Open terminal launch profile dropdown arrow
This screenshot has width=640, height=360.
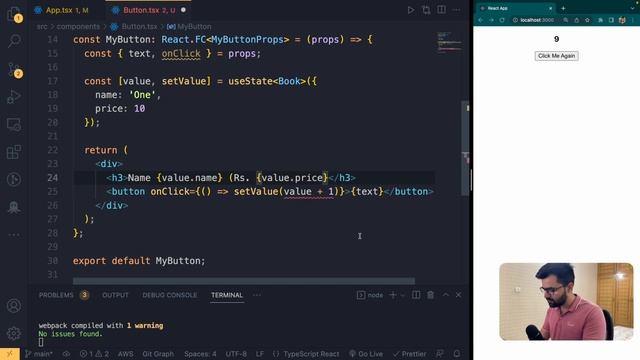pos(402,295)
